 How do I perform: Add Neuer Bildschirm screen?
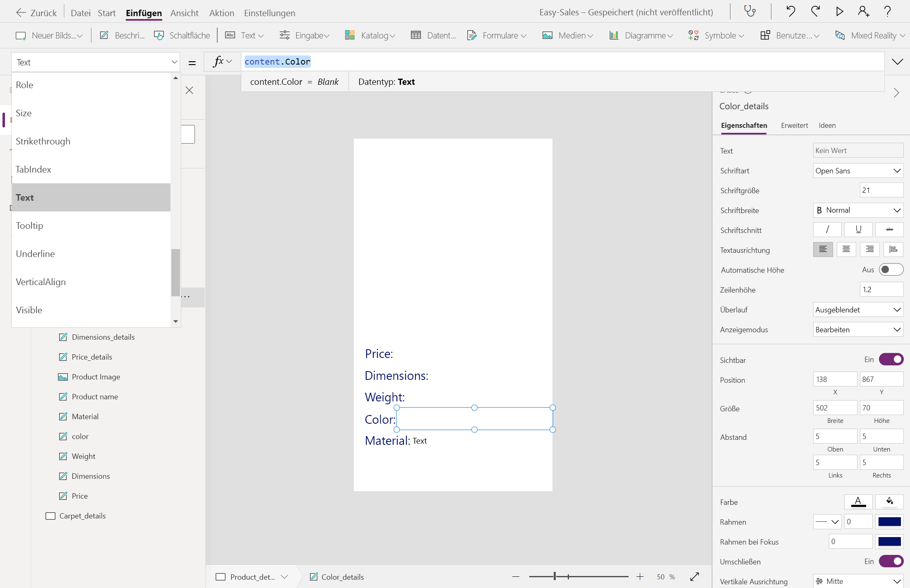[x=49, y=36]
